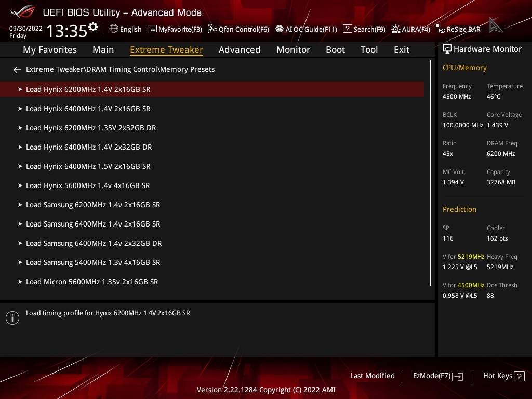Viewport: 532px width, 399px height.
Task: Open MyFavorite(F3) menu
Action: (x=175, y=29)
